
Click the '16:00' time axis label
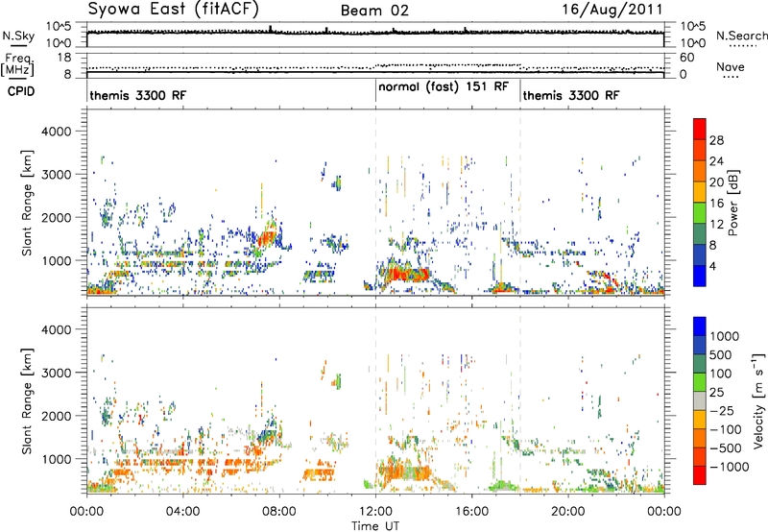(x=471, y=512)
